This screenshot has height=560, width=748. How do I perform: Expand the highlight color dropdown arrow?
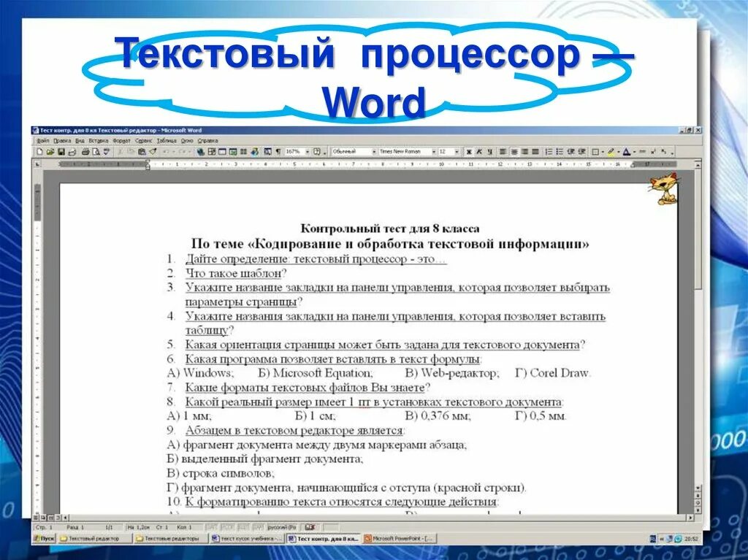[x=618, y=152]
